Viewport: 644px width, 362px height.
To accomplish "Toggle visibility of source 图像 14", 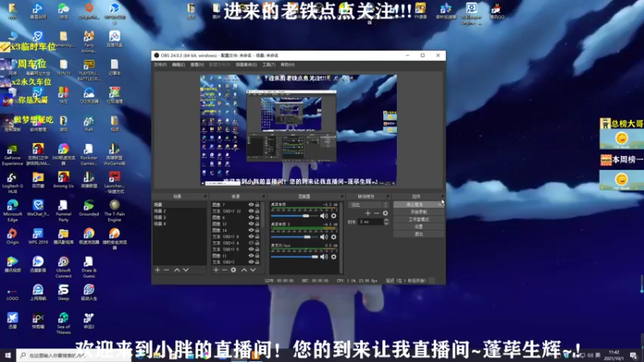I will pos(251,230).
